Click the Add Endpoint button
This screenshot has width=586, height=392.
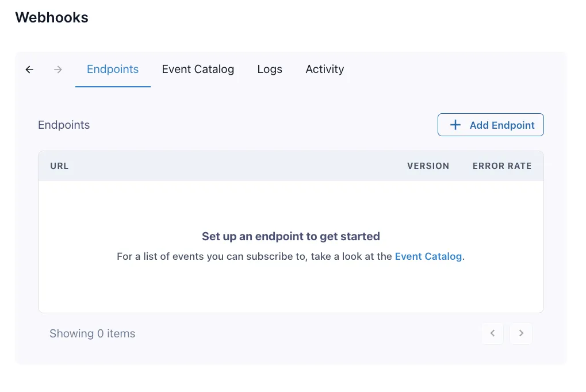pyautogui.click(x=491, y=125)
